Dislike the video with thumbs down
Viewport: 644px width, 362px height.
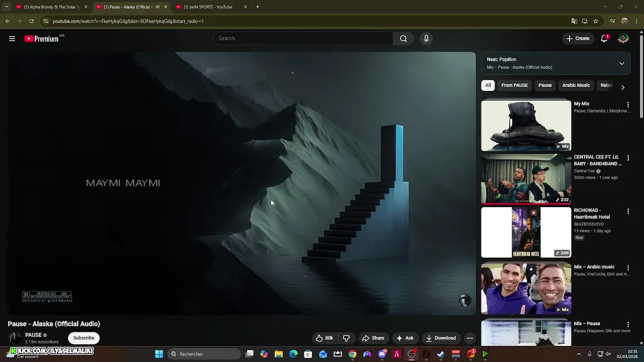coord(346,338)
